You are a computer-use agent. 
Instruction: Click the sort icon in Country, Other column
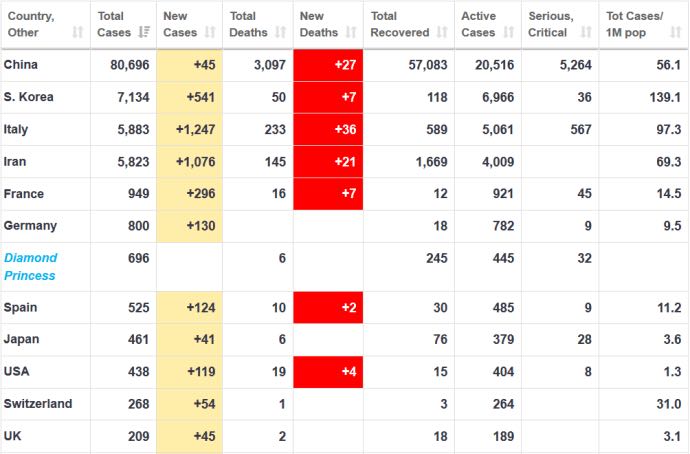click(78, 33)
